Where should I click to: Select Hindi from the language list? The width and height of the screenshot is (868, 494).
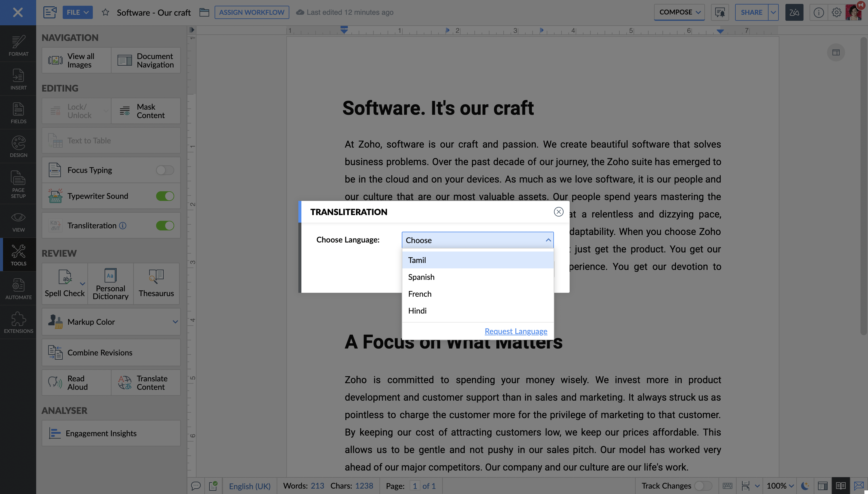[417, 311]
